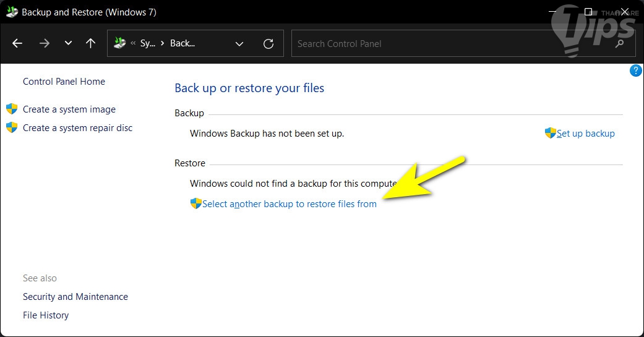Click the breadcrumb chevron after Sy...

[x=163, y=43]
